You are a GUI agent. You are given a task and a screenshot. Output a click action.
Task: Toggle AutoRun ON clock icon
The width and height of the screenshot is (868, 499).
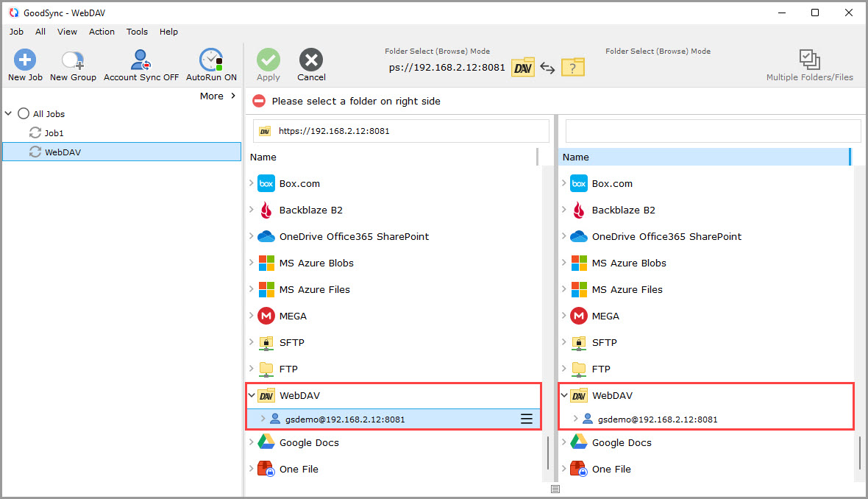211,60
